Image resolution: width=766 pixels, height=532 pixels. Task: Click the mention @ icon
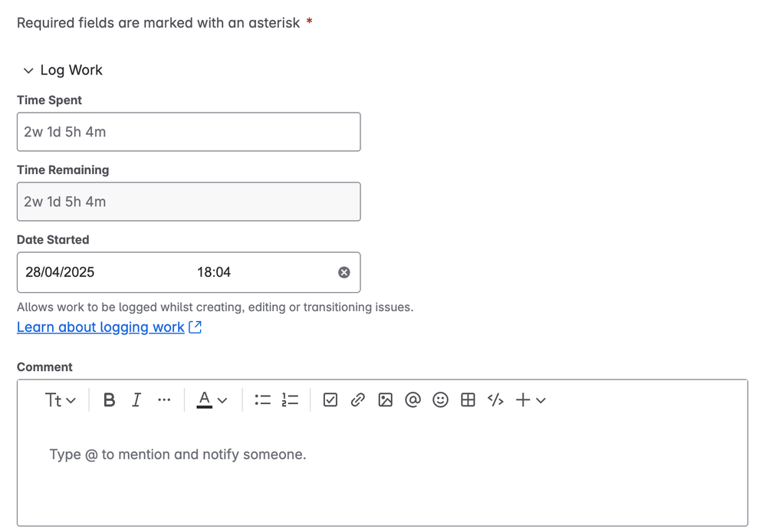413,400
